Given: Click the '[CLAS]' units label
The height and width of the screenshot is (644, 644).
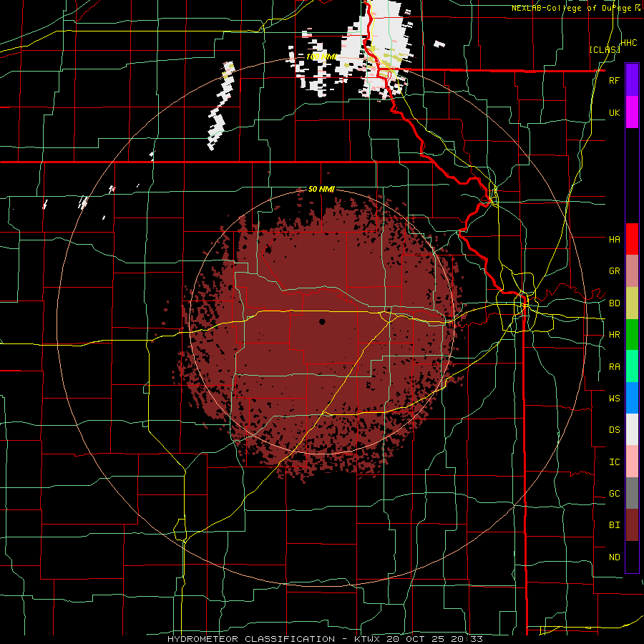Looking at the screenshot, I should pos(605,49).
